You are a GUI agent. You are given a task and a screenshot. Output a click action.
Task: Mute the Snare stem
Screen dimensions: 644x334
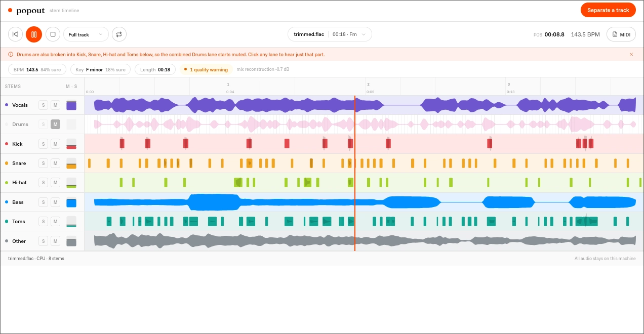(56, 163)
